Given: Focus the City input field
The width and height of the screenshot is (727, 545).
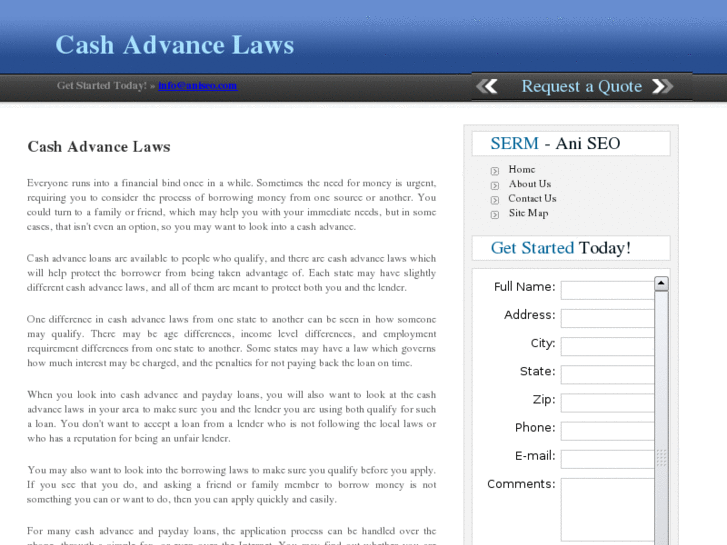Looking at the screenshot, I should pos(607,346).
